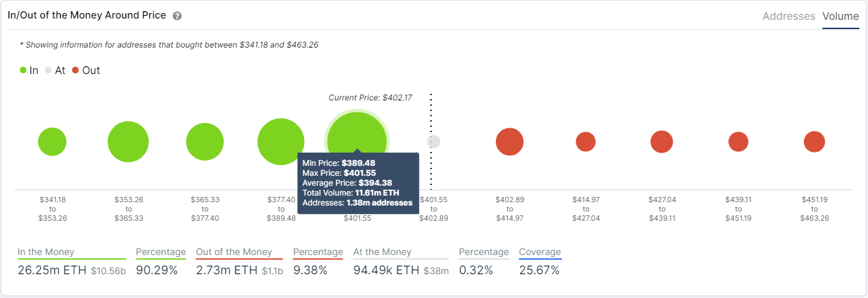This screenshot has height=298, width=868.
Task: Select the $377.40 to $389.48 green bubble
Action: coord(281,141)
